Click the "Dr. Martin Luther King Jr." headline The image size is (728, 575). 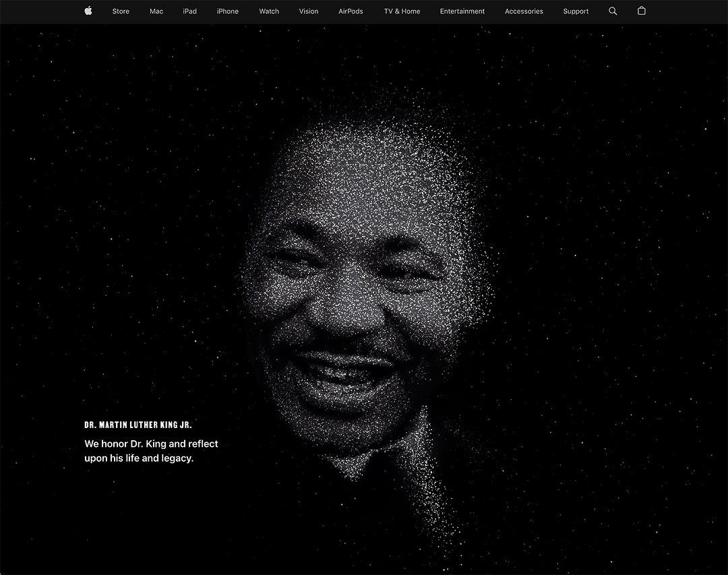click(138, 425)
